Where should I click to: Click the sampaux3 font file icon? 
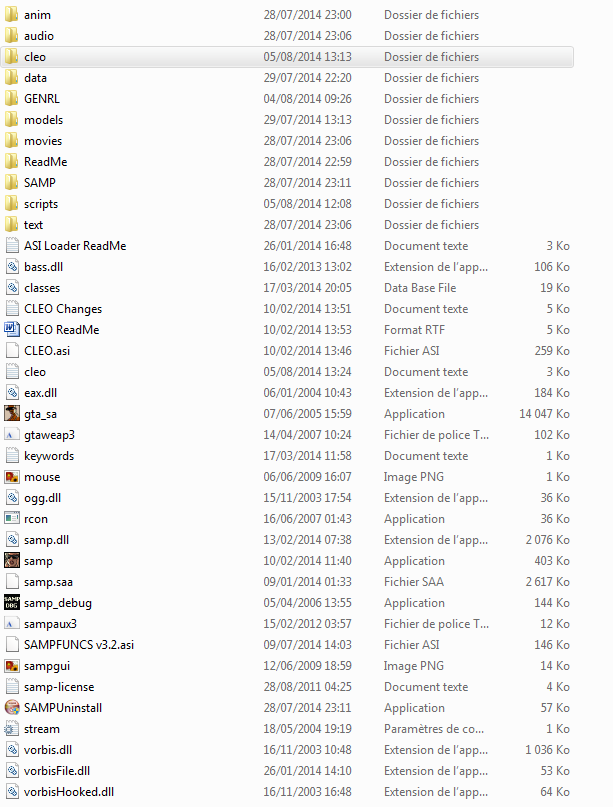(x=12, y=624)
